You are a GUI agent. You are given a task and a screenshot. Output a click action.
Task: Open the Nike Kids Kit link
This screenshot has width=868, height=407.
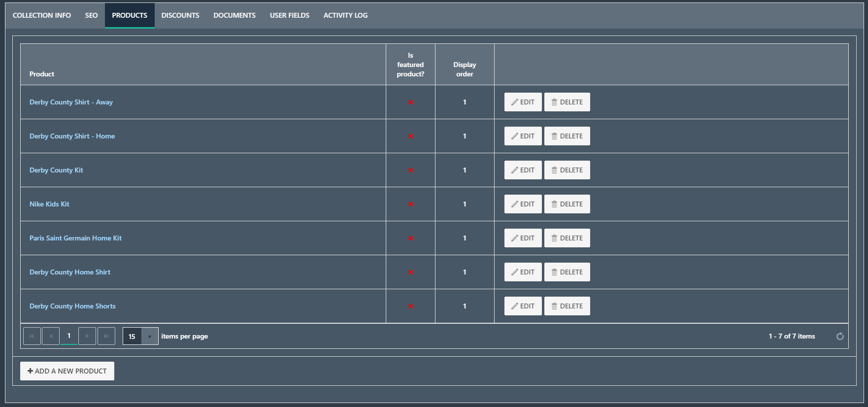(x=49, y=204)
